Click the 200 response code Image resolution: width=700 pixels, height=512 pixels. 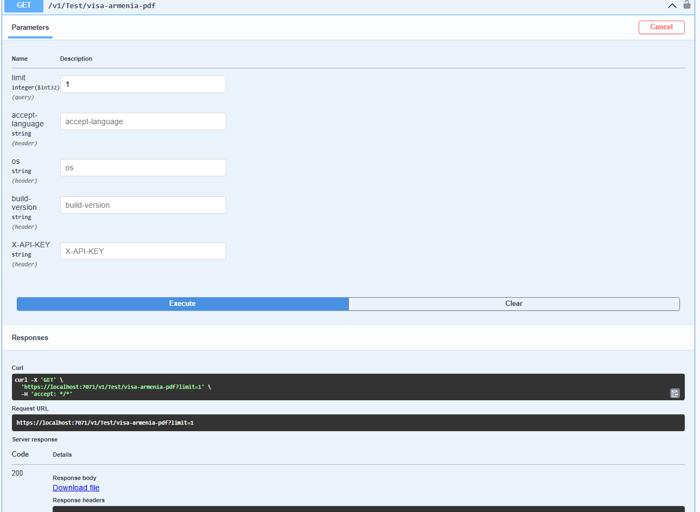coord(17,473)
